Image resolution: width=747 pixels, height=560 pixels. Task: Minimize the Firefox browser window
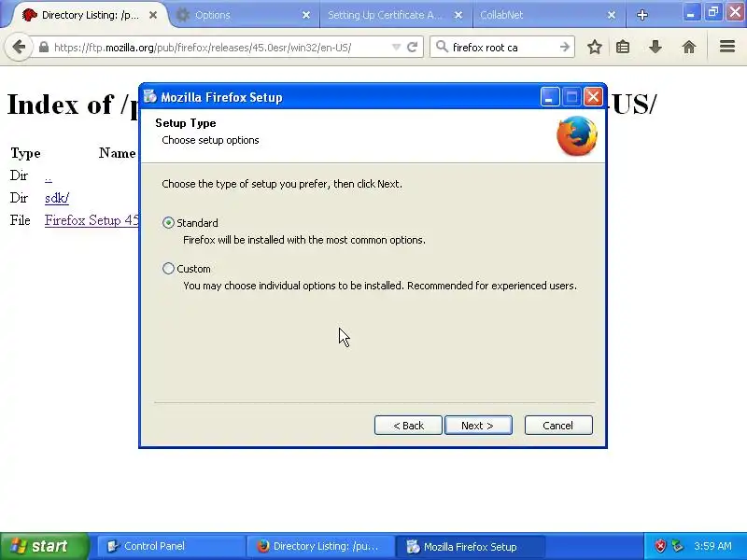click(690, 12)
